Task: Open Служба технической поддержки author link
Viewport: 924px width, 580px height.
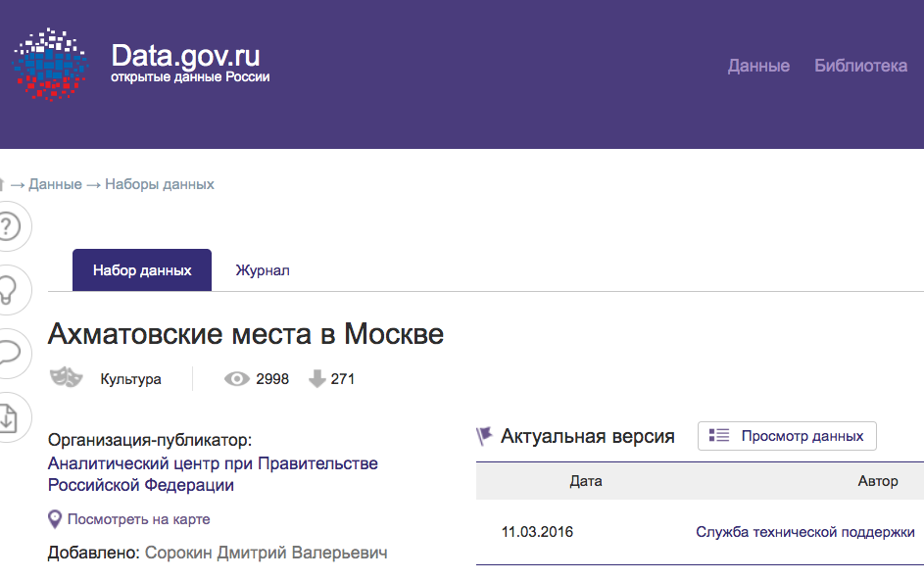Action: pos(805,532)
